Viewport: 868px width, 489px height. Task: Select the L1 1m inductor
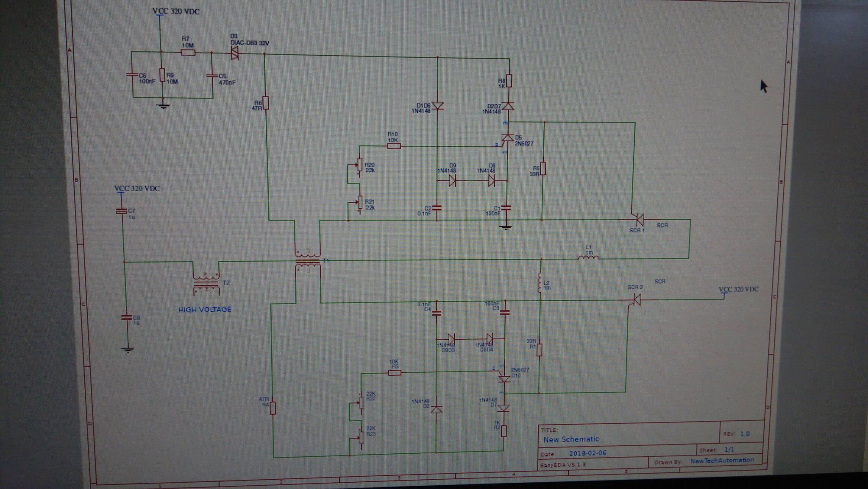[589, 257]
